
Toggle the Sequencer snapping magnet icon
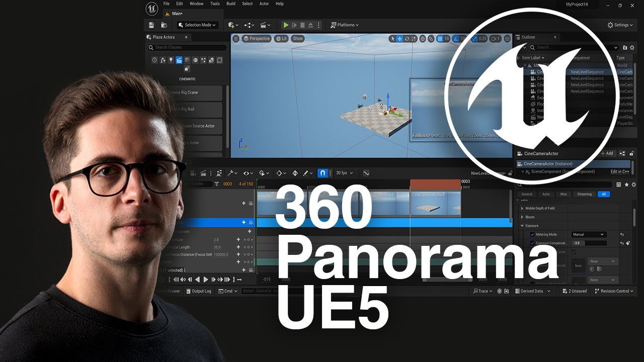tap(323, 173)
